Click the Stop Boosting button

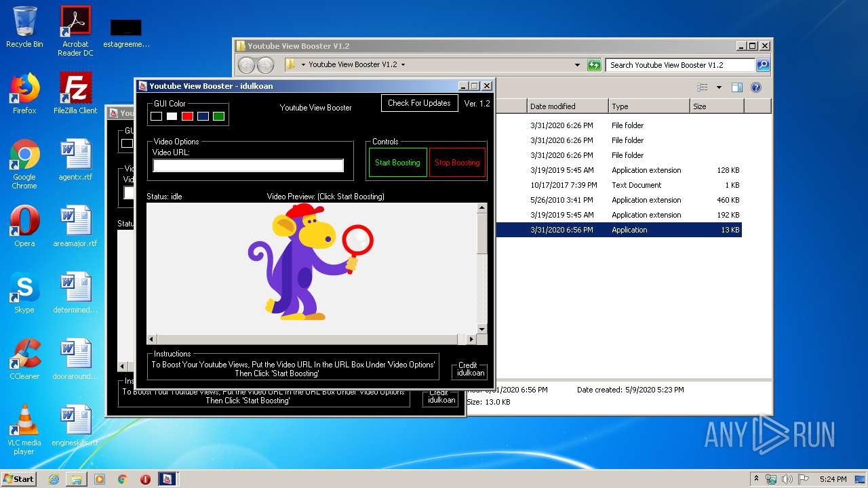pyautogui.click(x=457, y=163)
